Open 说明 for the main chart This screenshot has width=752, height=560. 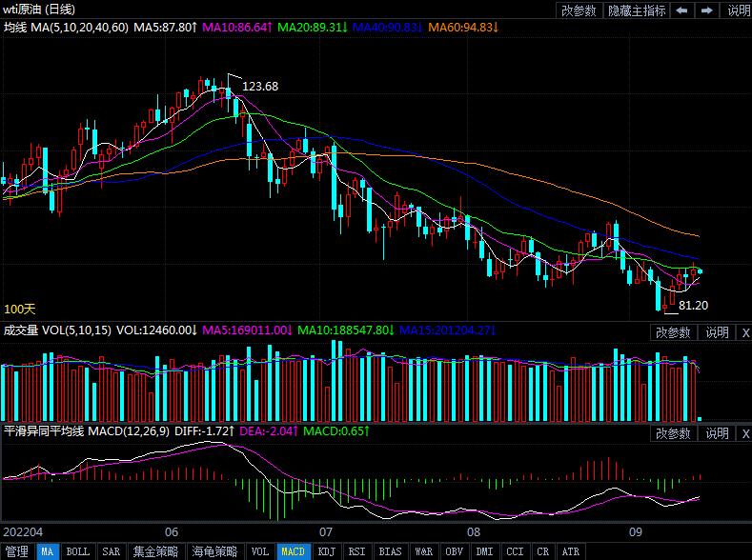739,10
